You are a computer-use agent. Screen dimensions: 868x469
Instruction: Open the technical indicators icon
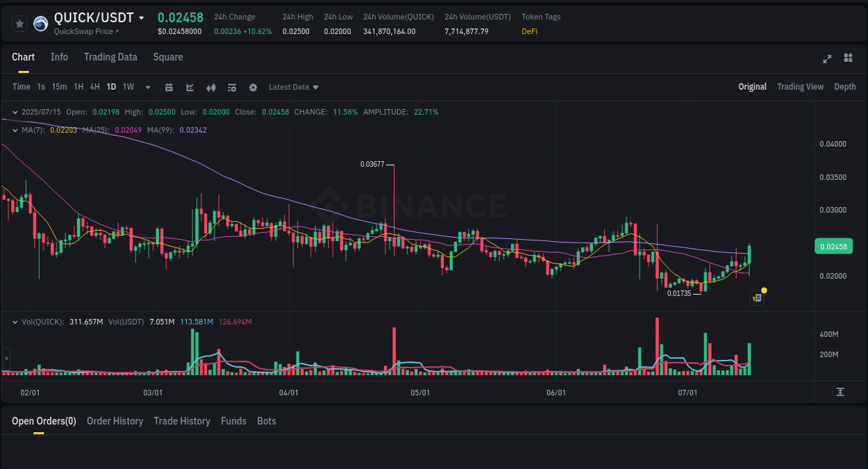[210, 87]
